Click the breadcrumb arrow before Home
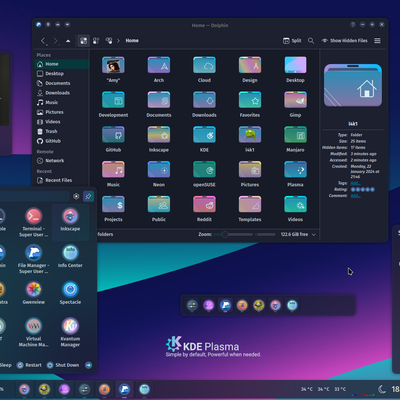 coord(118,41)
